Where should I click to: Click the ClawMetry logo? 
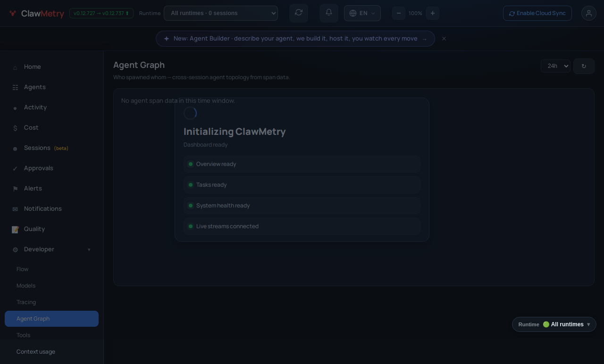click(x=36, y=14)
